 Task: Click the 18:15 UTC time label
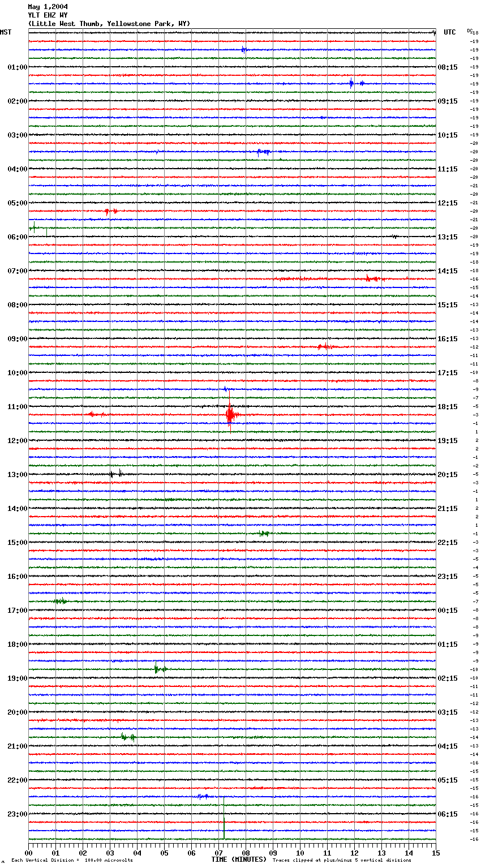448,407
